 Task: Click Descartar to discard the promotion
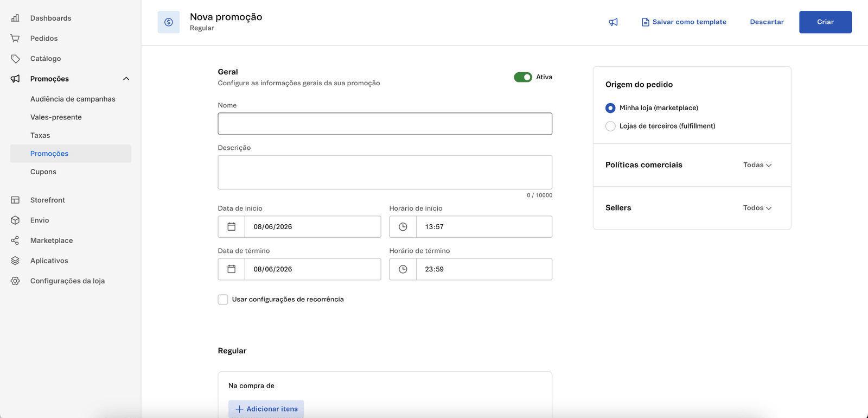coord(767,22)
